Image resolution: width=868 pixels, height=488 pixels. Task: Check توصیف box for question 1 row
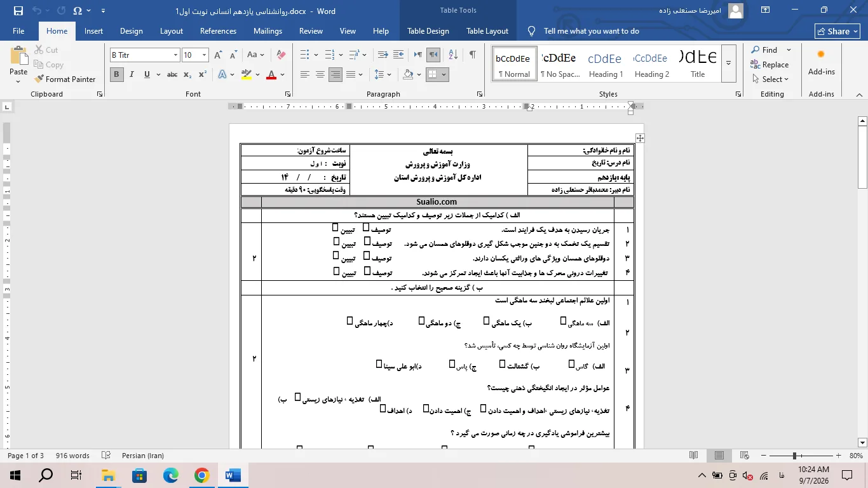coord(366,227)
